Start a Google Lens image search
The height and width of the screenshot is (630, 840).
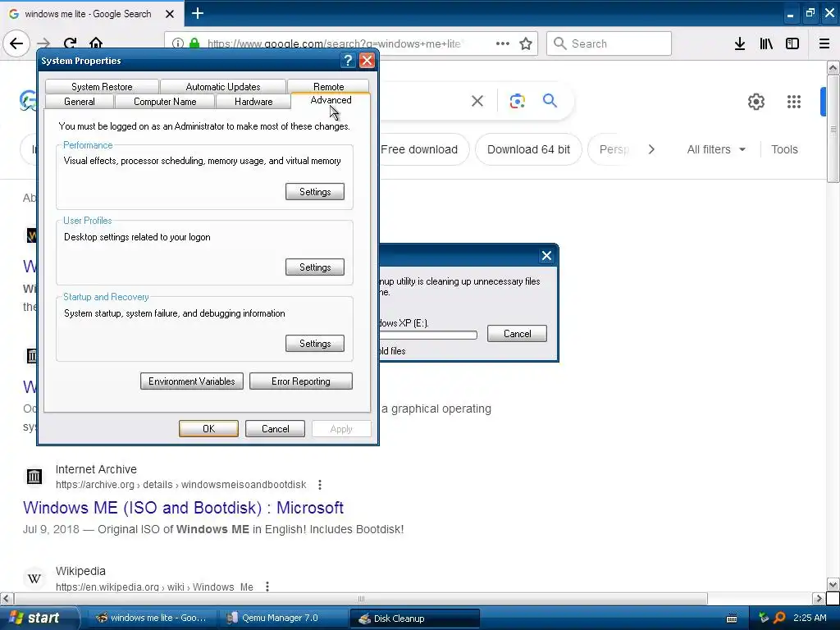[517, 101]
